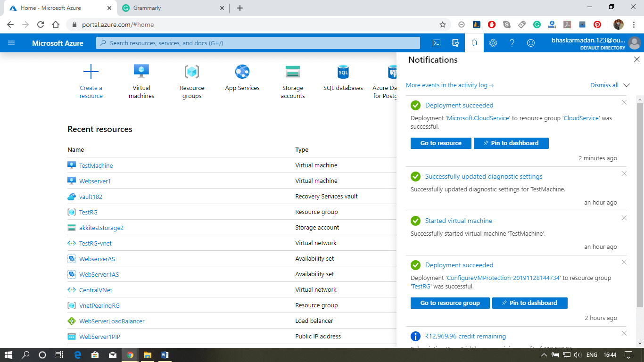Screen dimensions: 644x362
Task: Open Word from the taskbar
Action: pos(165,354)
